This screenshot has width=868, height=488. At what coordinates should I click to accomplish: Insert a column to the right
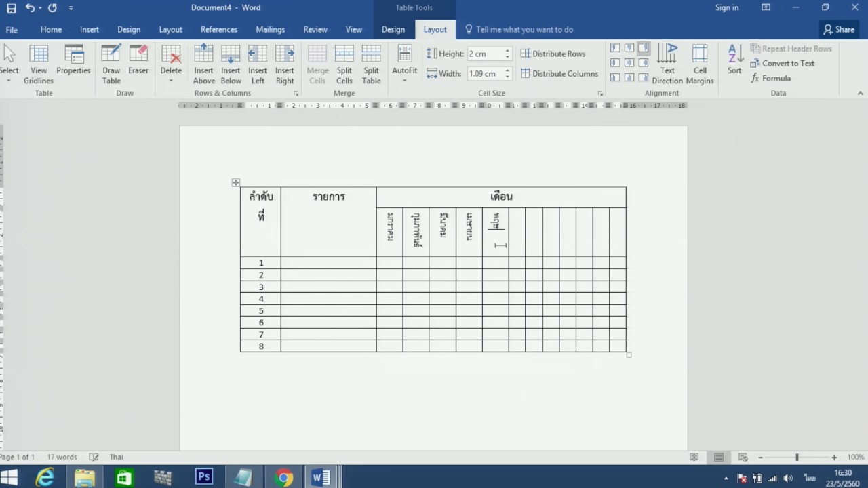click(285, 65)
